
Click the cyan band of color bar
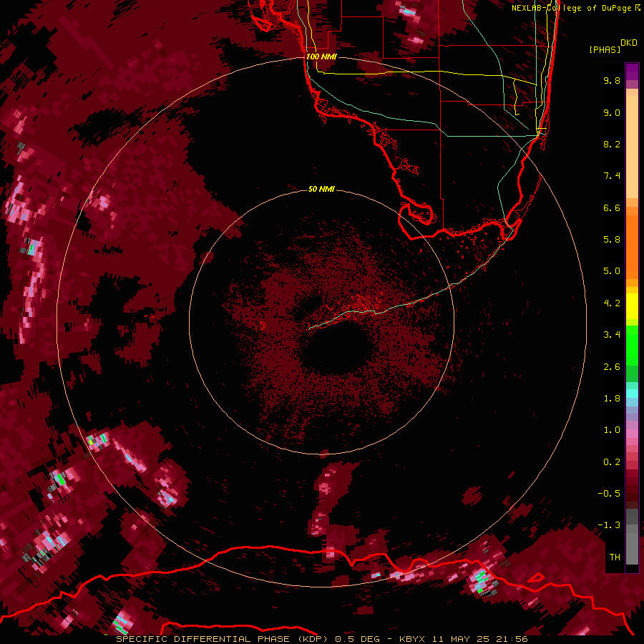point(632,394)
